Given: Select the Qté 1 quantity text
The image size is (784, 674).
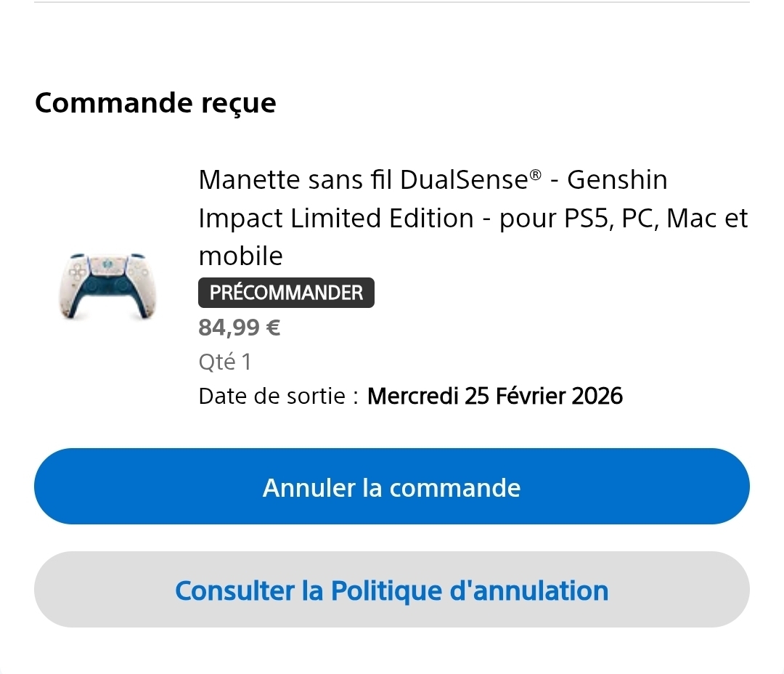Looking at the screenshot, I should coord(224,362).
